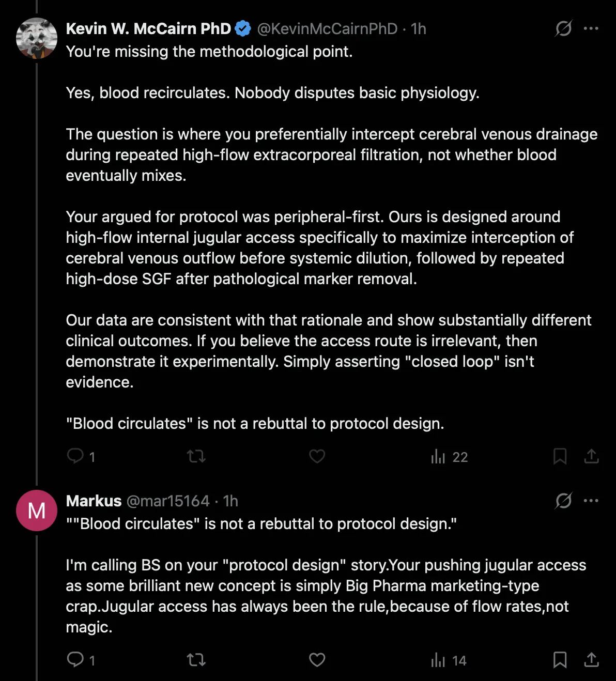Retweet Markus's post
Screen dimensions: 616x681
[196, 660]
